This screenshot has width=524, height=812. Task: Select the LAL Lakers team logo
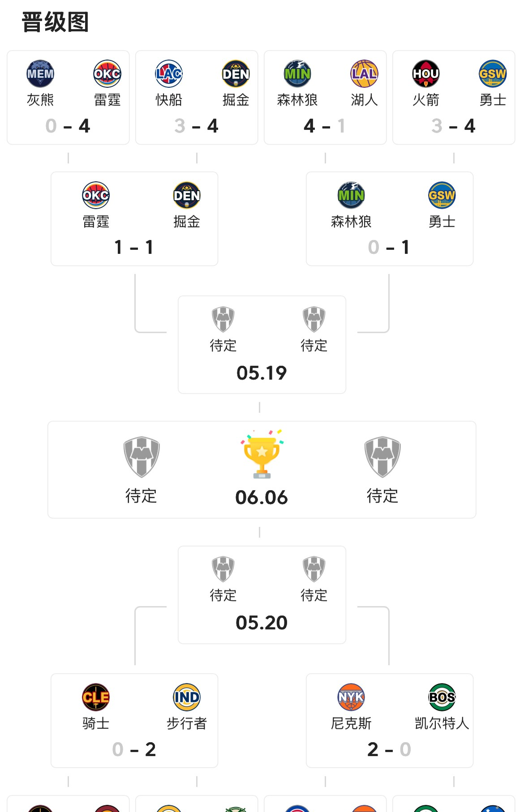(365, 73)
